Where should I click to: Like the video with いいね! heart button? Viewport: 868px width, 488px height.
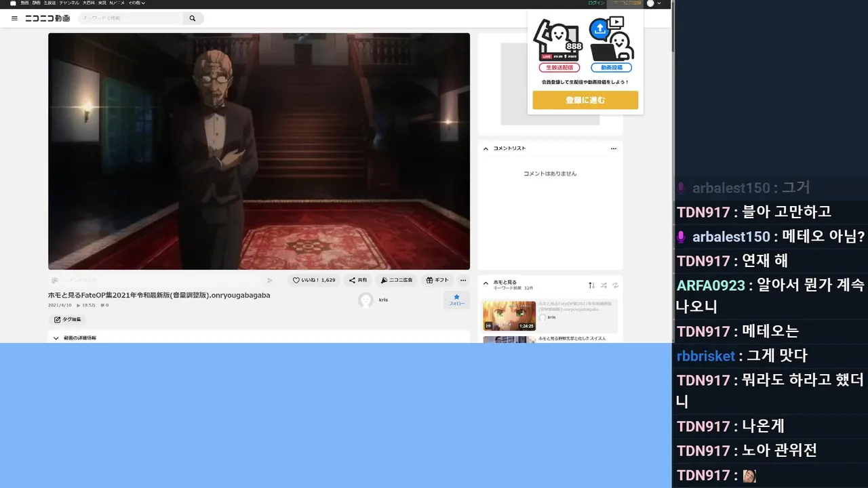[x=314, y=280]
